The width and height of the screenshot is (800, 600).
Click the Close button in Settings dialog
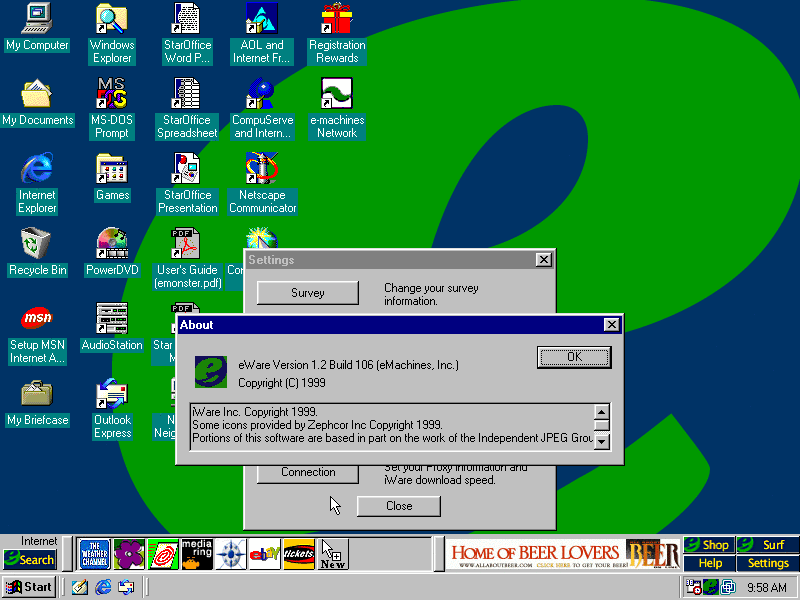399,506
